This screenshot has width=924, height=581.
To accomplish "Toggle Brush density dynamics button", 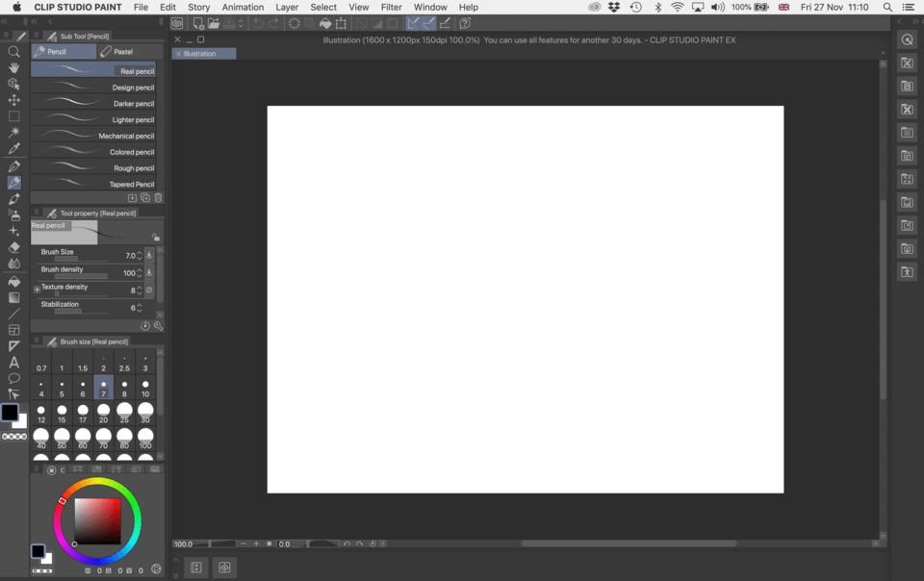I will [x=149, y=272].
